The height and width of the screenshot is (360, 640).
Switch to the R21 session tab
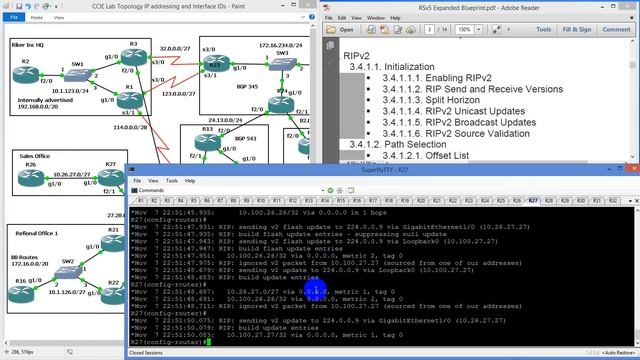coord(437,201)
